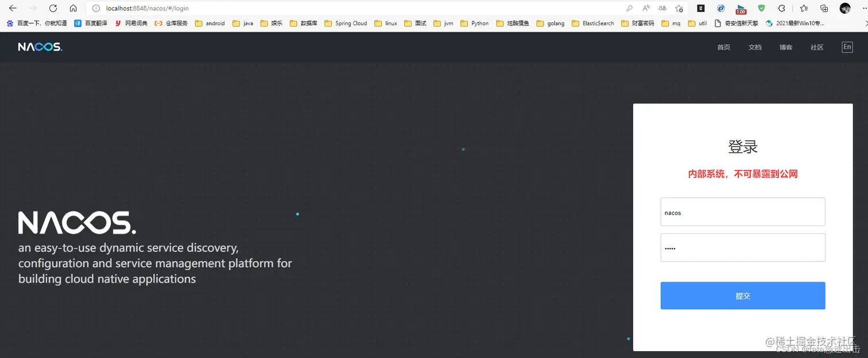Open the saved password key icon
Image resolution: width=868 pixels, height=358 pixels.
pyautogui.click(x=630, y=8)
